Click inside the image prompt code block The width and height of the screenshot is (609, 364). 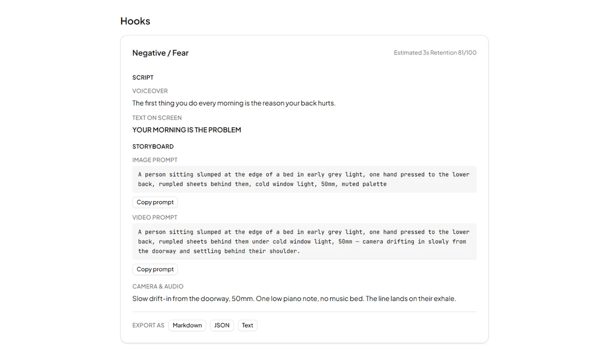[x=304, y=179]
